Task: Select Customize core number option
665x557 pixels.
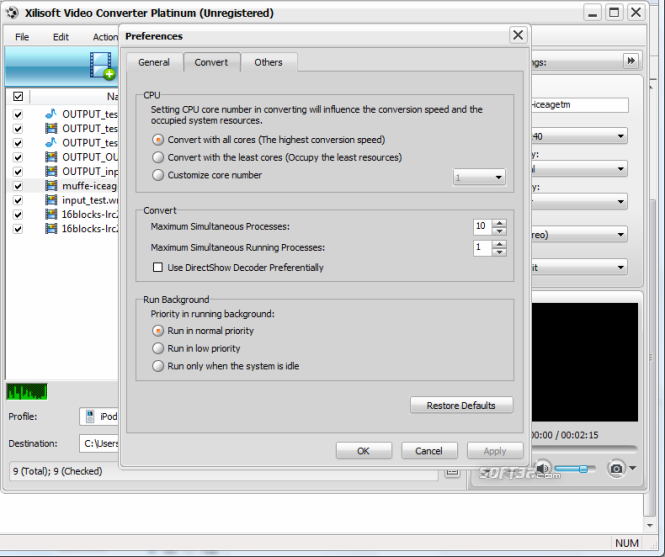Action: [158, 175]
